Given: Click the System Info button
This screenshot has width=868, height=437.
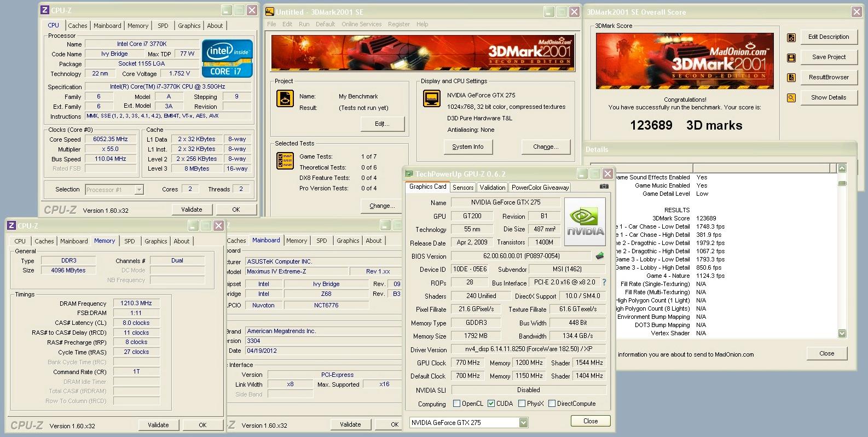Looking at the screenshot, I should (467, 147).
